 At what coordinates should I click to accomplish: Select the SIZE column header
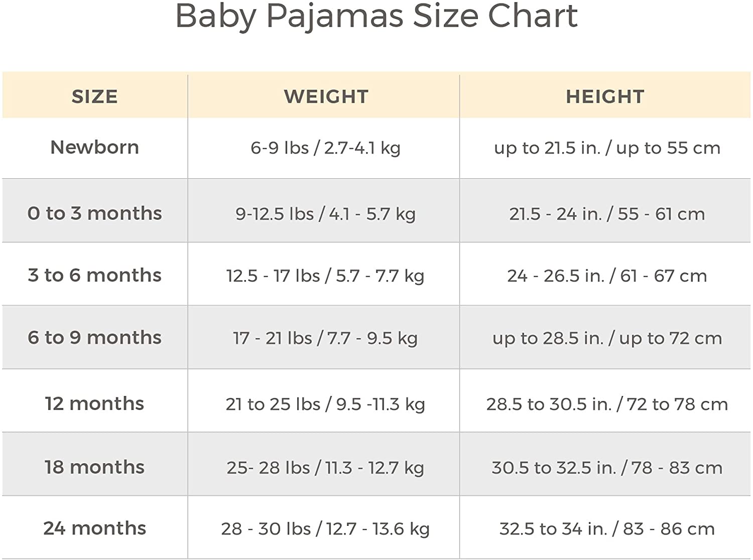(94, 96)
